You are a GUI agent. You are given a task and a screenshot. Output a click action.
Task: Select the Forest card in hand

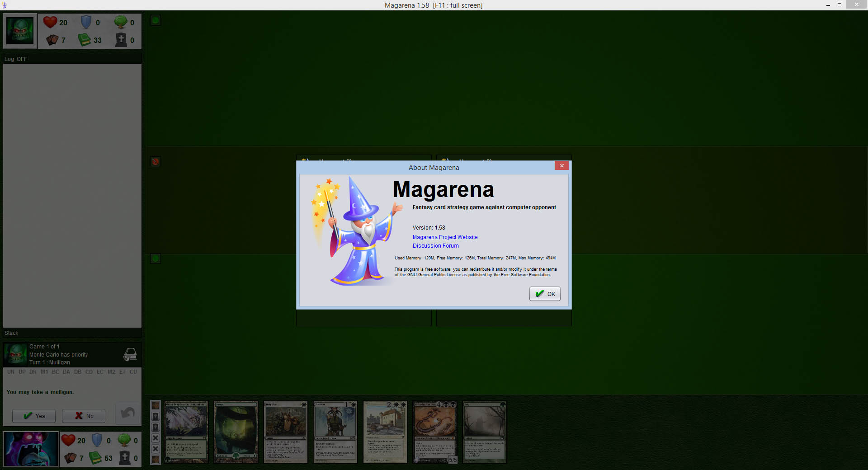coord(236,432)
